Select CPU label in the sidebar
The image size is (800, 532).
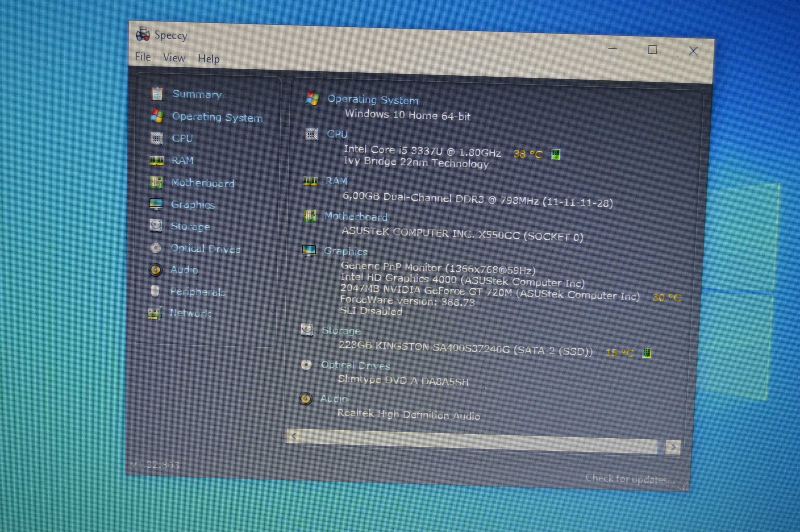(x=182, y=138)
